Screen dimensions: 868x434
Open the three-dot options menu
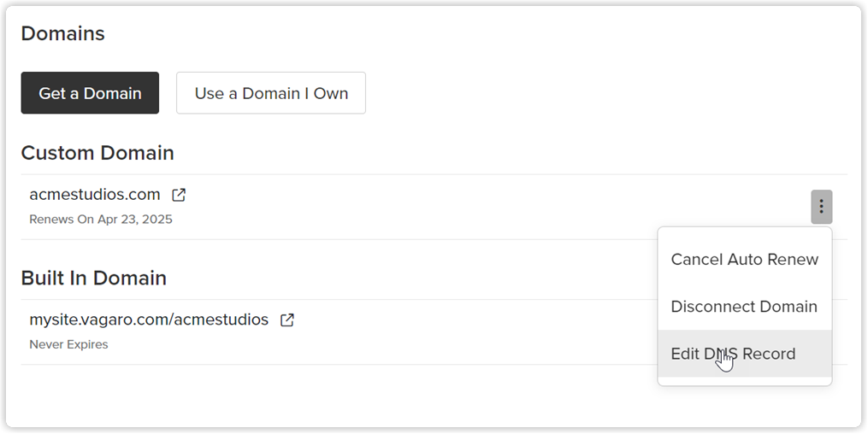coord(822,207)
